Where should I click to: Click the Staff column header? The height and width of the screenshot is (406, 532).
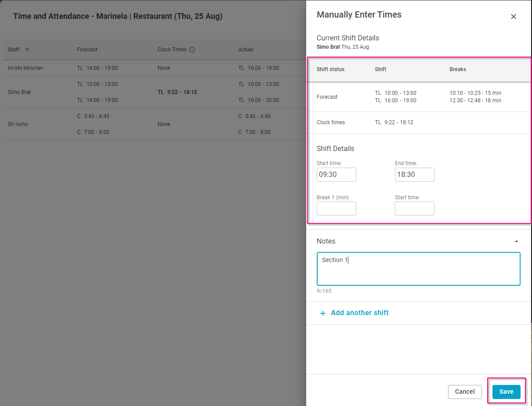click(14, 50)
